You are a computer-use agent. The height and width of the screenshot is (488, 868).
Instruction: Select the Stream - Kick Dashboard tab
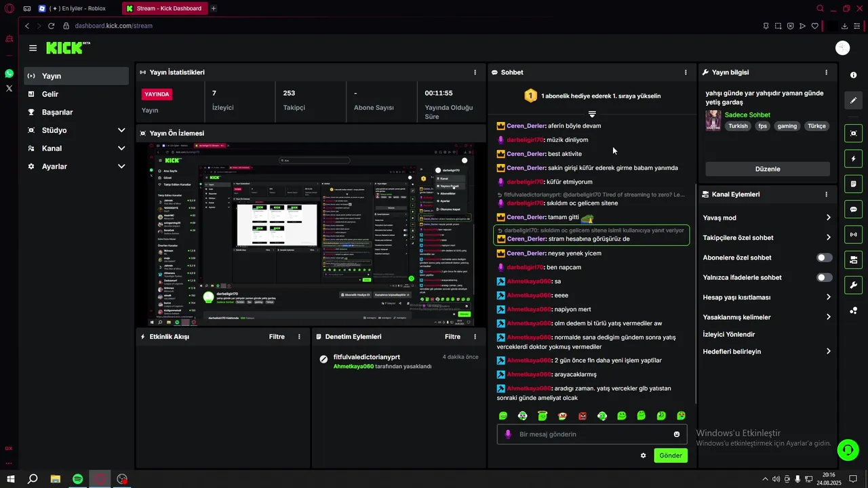pyautogui.click(x=165, y=8)
